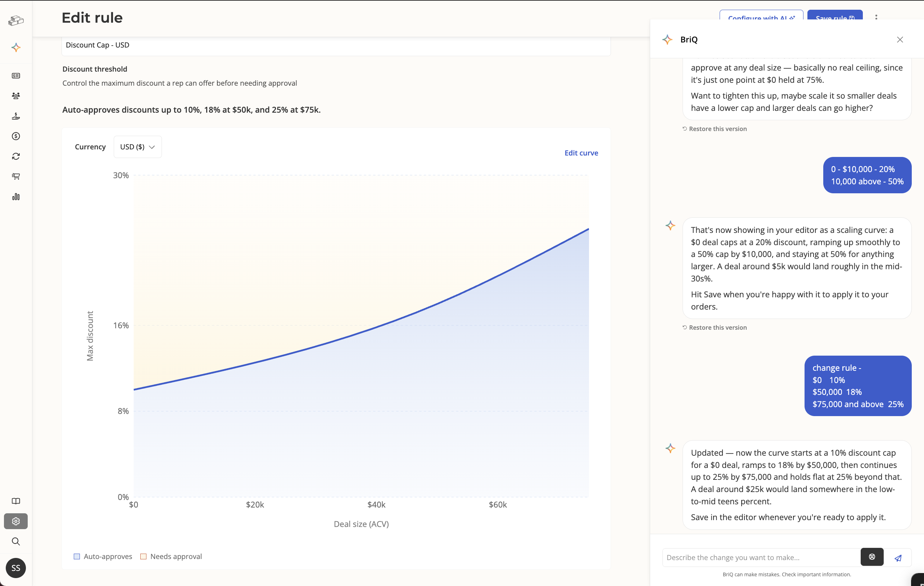Image resolution: width=924 pixels, height=586 pixels.
Task: Click the Max discount axis title
Action: [90, 336]
